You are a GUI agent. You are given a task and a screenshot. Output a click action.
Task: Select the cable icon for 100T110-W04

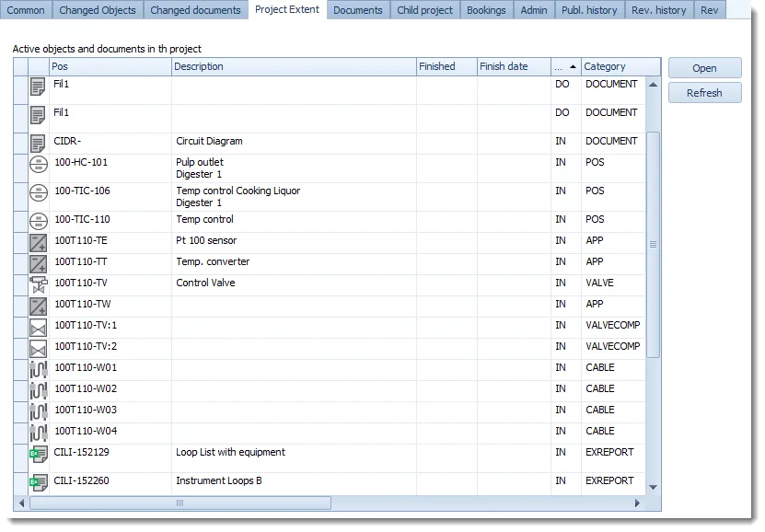(x=39, y=433)
